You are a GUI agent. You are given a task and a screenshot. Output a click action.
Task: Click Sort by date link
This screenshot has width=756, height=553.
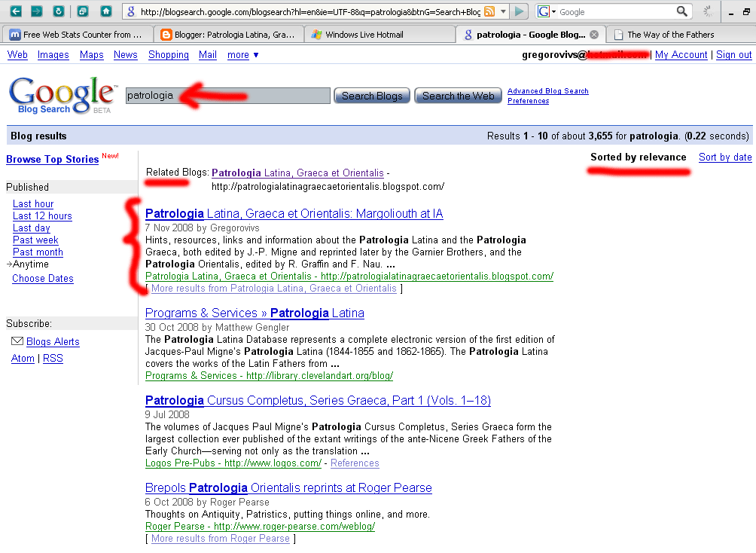(725, 157)
